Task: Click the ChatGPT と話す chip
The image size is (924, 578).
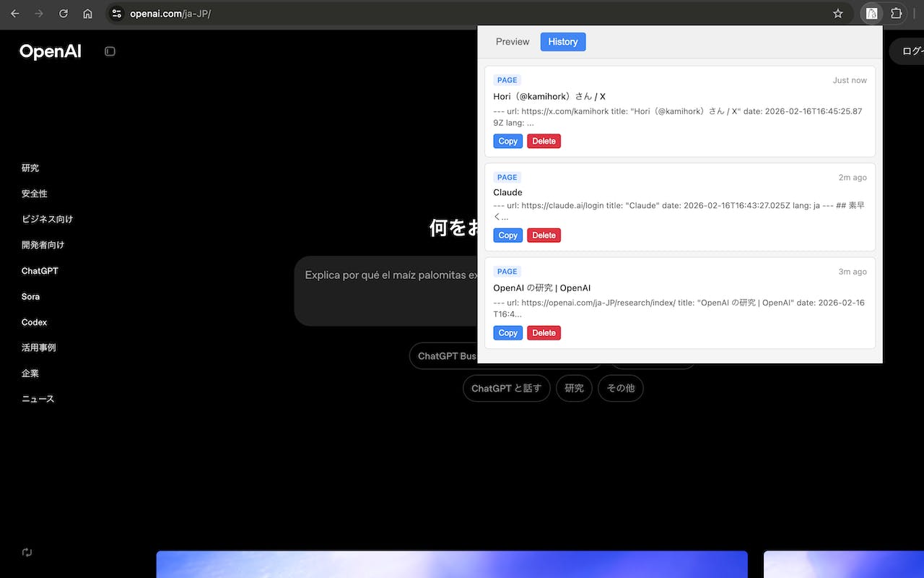Action: point(506,388)
